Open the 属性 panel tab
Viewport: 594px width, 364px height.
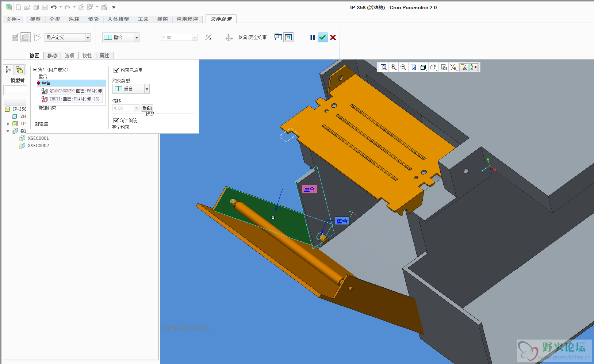tap(105, 55)
